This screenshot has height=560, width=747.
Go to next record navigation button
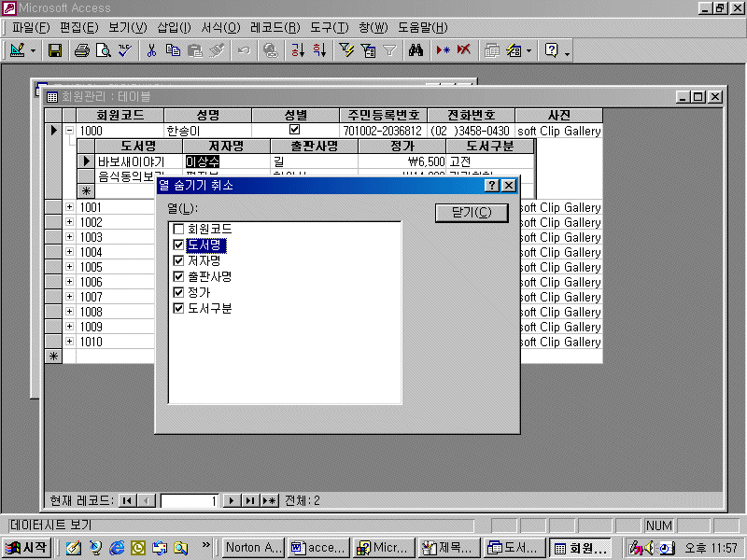click(x=232, y=500)
